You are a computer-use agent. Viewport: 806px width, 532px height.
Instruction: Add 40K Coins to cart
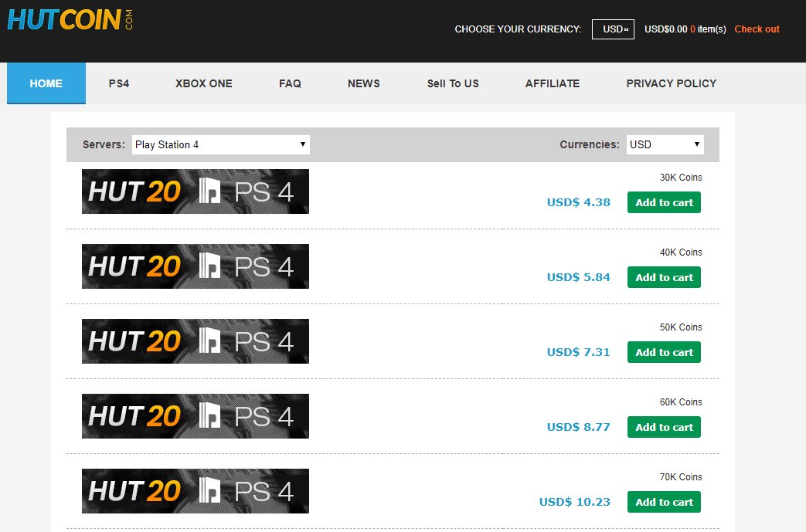pyautogui.click(x=664, y=277)
